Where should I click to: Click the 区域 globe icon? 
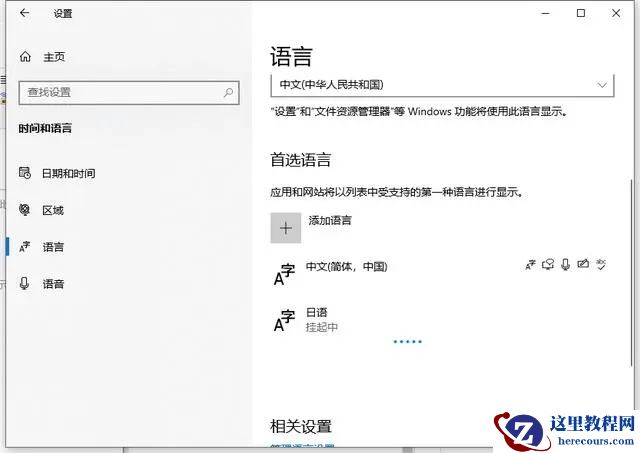[x=24, y=210]
